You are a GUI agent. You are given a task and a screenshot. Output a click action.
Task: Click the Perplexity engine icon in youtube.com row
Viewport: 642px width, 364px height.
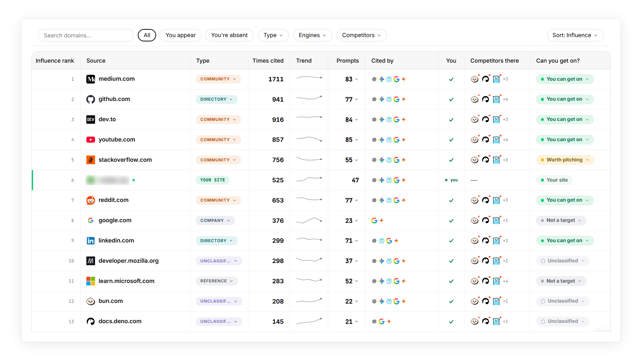[389, 140]
